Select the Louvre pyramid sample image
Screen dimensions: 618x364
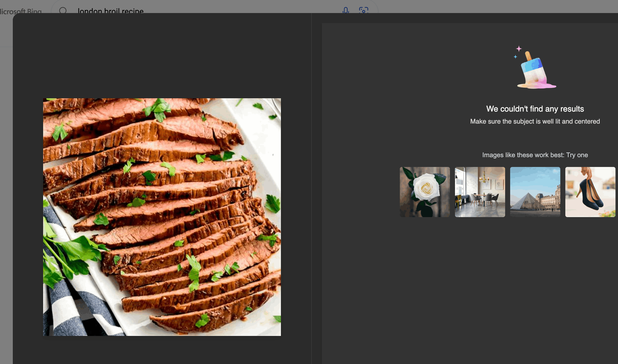coord(535,192)
